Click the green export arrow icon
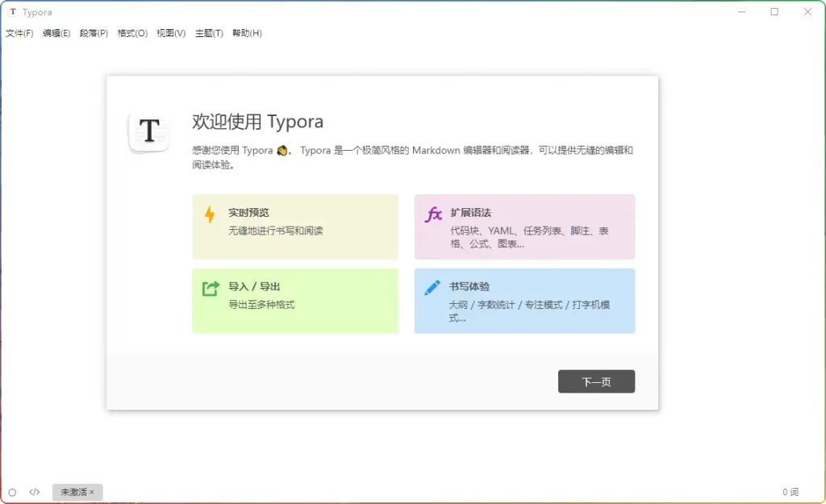Image resolution: width=826 pixels, height=504 pixels. coord(211,288)
